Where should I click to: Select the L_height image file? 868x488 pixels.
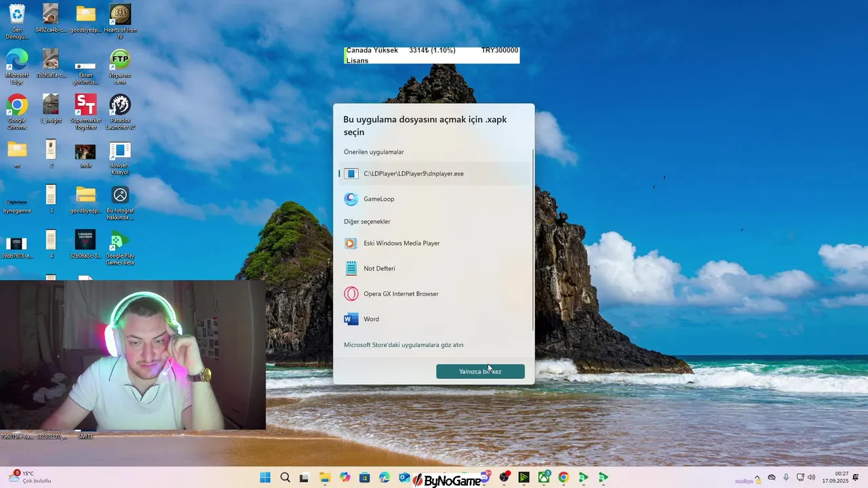pos(51,108)
